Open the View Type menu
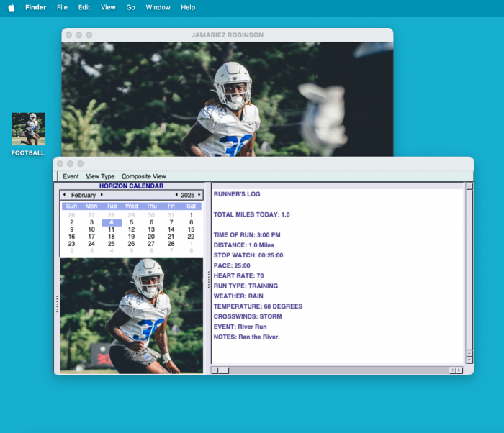This screenshot has width=504, height=433. pos(100,176)
